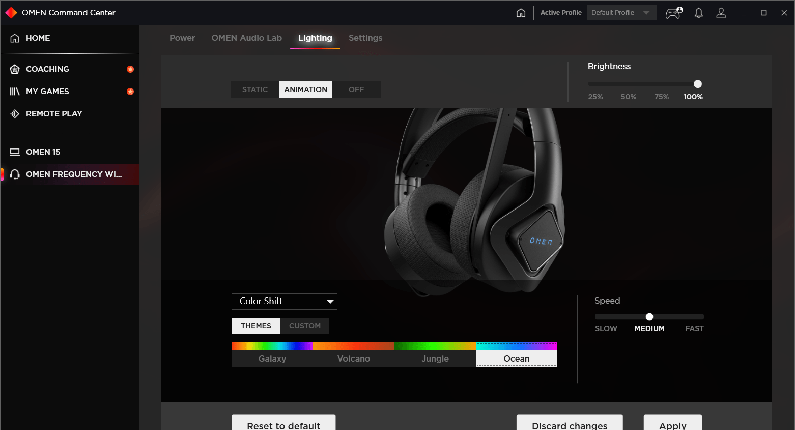Maximize the OMEN Command Center window

764,13
